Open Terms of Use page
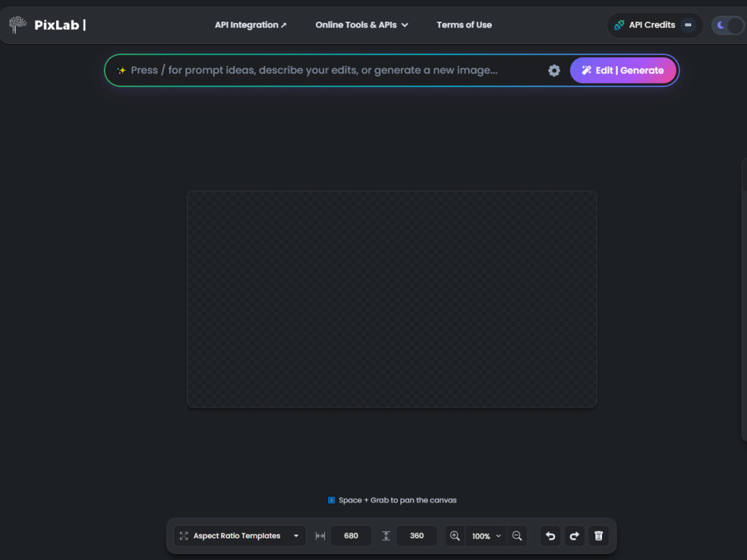This screenshot has width=747, height=560. (464, 25)
